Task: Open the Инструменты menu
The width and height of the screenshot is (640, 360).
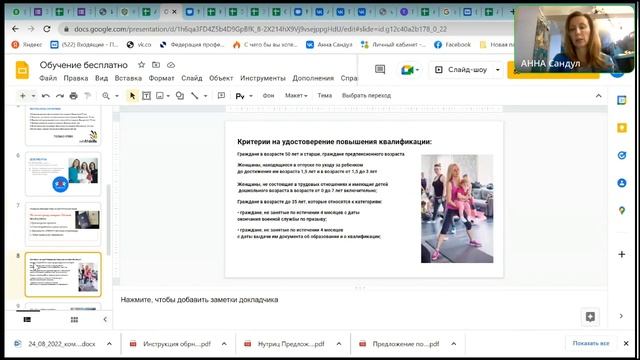Action: tap(263, 78)
